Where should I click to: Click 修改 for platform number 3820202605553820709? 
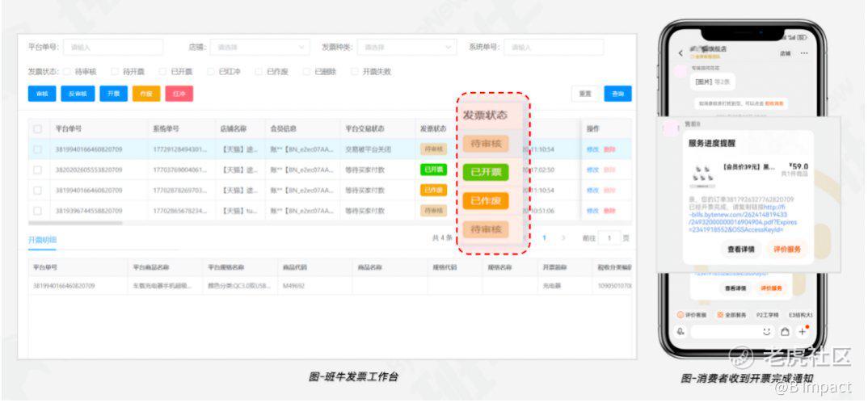click(x=592, y=170)
